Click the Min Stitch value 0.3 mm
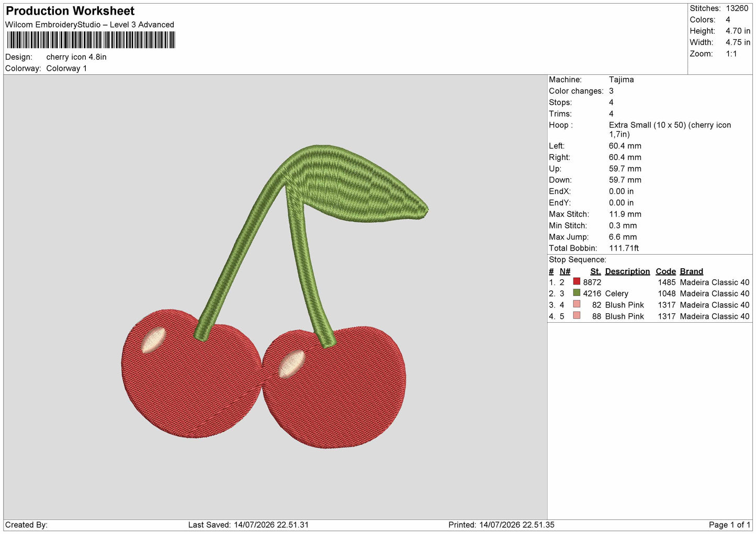 pyautogui.click(x=623, y=225)
